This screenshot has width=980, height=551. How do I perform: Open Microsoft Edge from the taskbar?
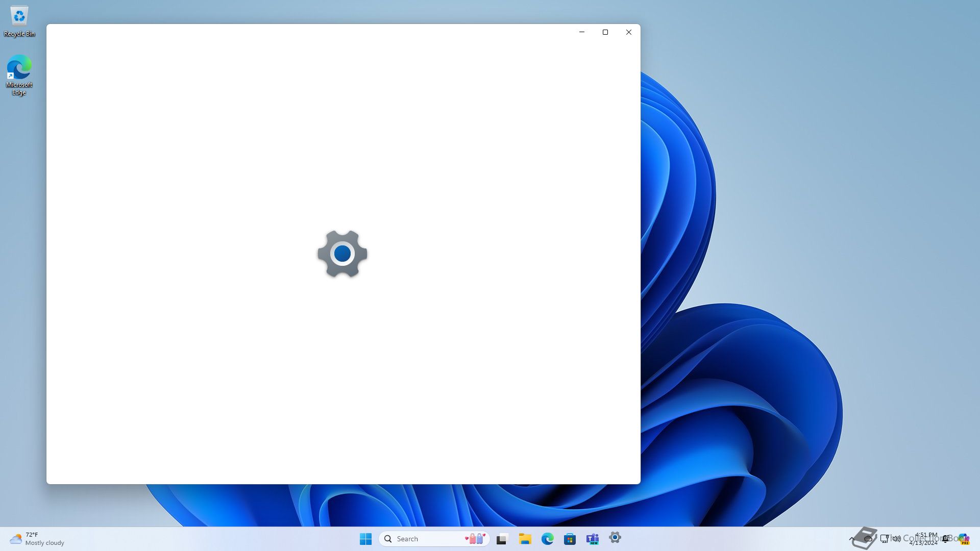click(x=547, y=539)
